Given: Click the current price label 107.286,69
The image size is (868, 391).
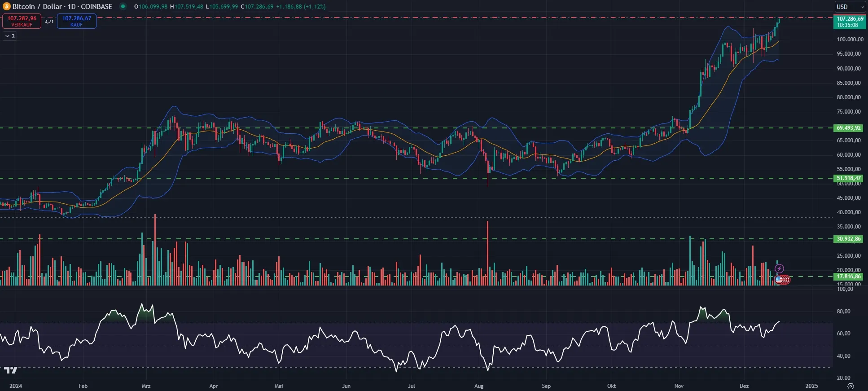Looking at the screenshot, I should [x=850, y=22].
